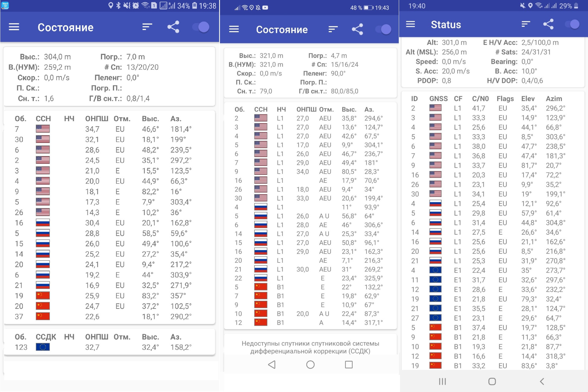Tap S. Acc value 20,0 m/s
Image resolution: width=588 pixels, height=392 pixels.
[x=455, y=71]
